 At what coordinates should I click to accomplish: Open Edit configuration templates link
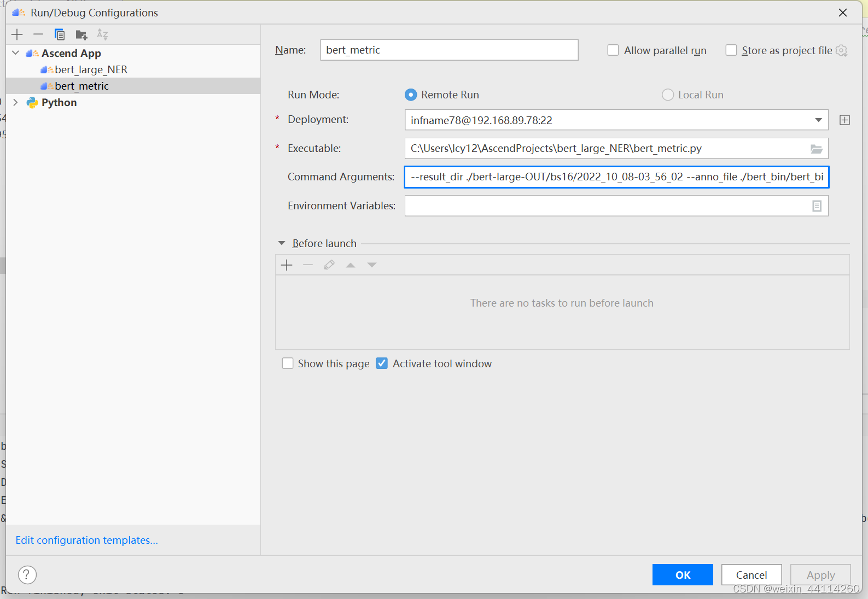tap(86, 540)
